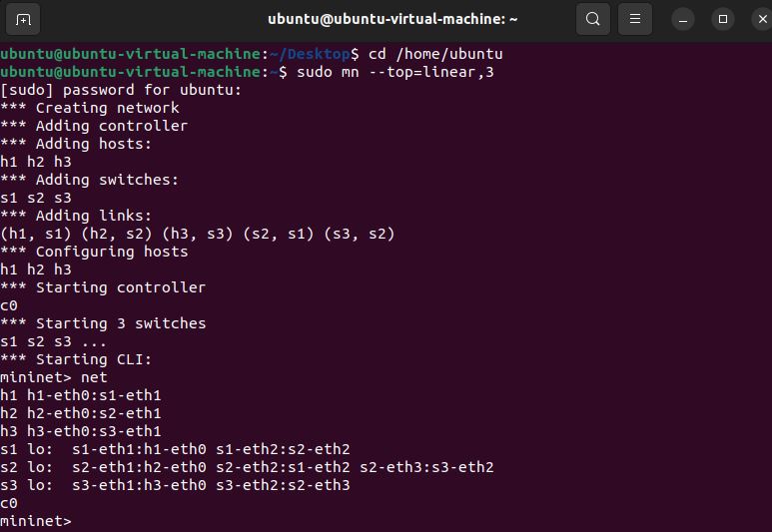Click the 'cd /home/ubuntu' command text

pos(434,54)
